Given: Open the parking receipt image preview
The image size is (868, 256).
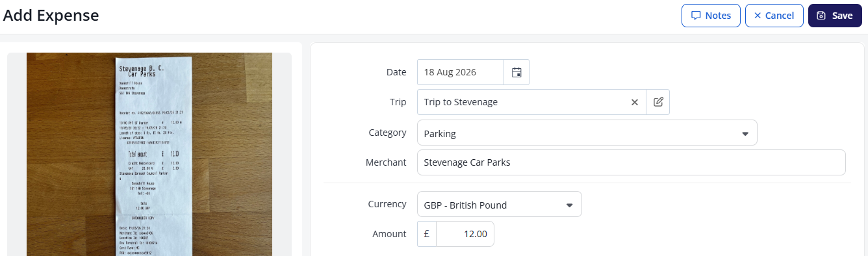Looking at the screenshot, I should [149, 154].
